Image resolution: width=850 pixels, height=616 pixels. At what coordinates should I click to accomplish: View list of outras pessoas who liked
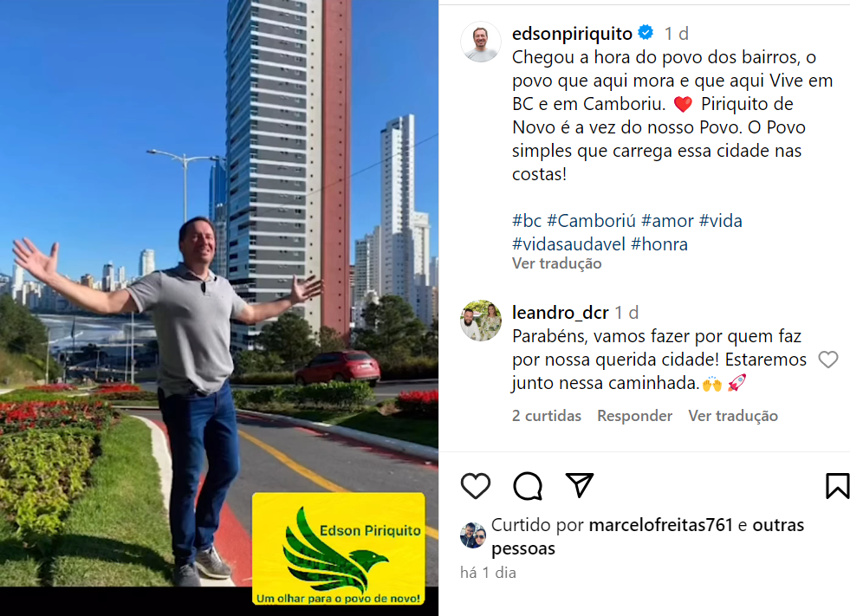point(648,537)
